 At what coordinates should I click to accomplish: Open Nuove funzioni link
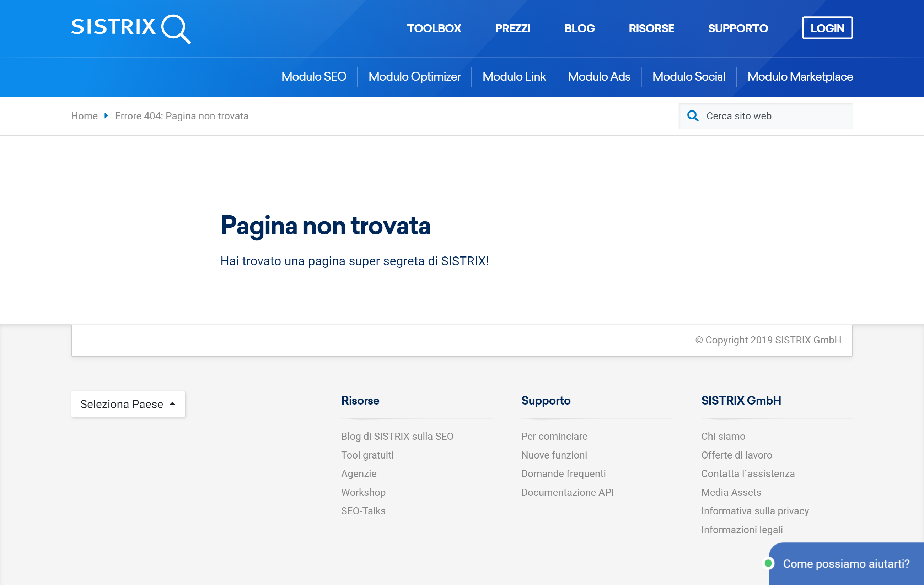pyautogui.click(x=554, y=455)
